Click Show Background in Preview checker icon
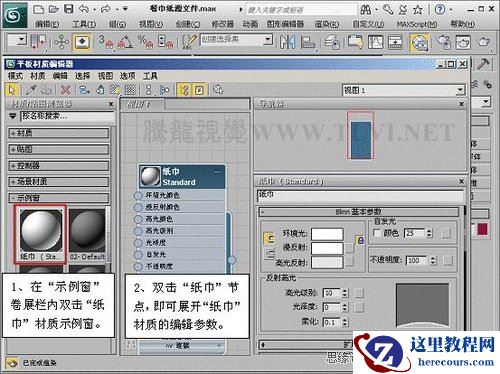 (130, 90)
